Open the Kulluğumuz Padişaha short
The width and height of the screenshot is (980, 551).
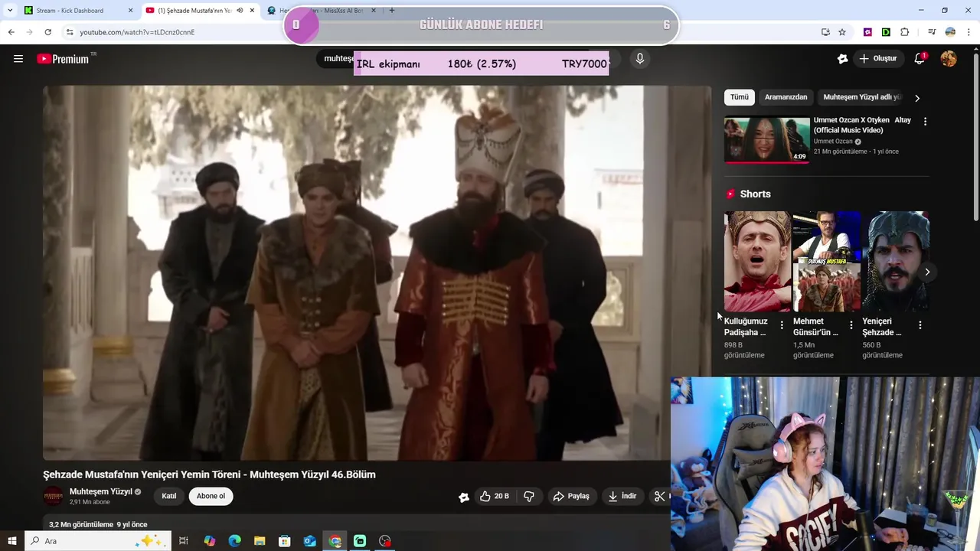pyautogui.click(x=757, y=262)
